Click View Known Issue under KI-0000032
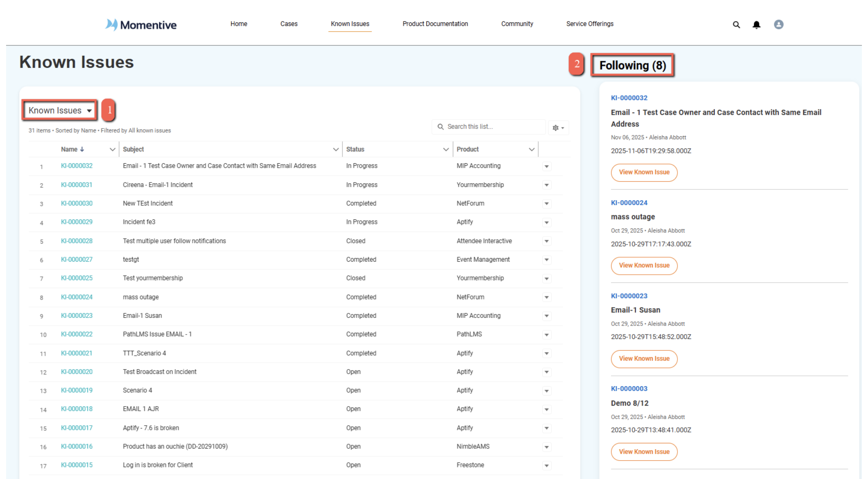868x479 pixels. tap(644, 172)
